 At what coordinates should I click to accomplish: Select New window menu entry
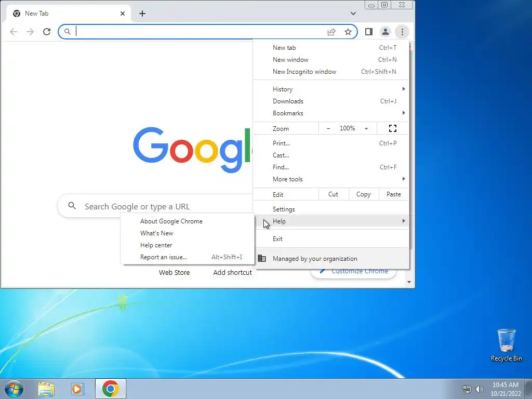pyautogui.click(x=331, y=60)
